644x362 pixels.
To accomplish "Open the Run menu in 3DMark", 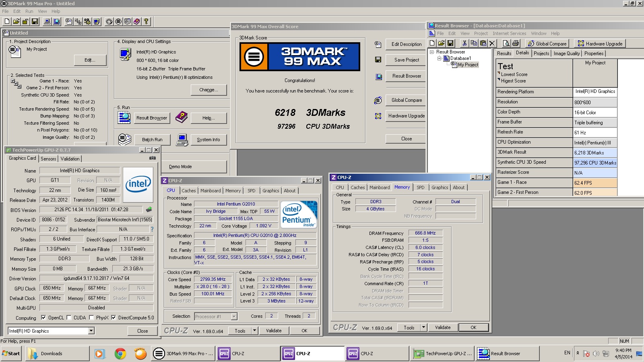I will pos(29,11).
